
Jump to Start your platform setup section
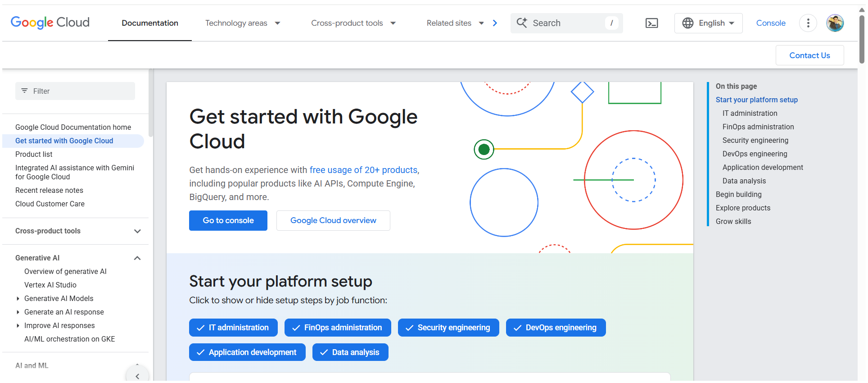click(x=757, y=100)
